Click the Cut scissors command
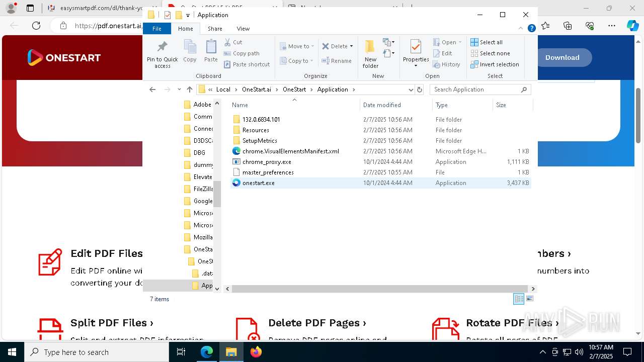Screen dimensions: 644x362 [x=233, y=42]
